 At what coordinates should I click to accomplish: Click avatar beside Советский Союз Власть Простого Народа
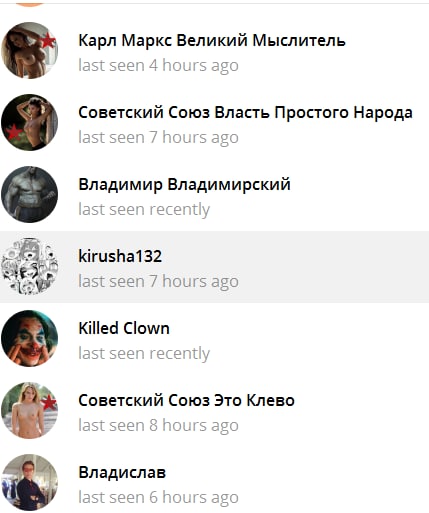29,123
